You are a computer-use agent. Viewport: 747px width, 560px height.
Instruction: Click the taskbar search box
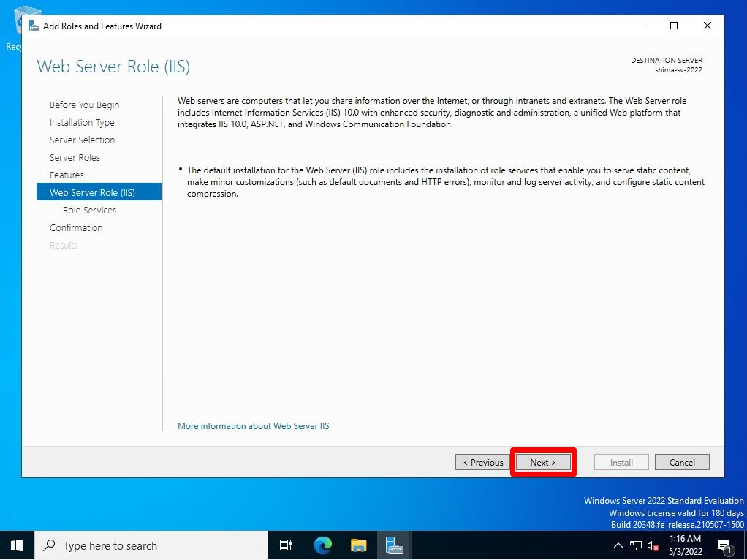point(151,545)
